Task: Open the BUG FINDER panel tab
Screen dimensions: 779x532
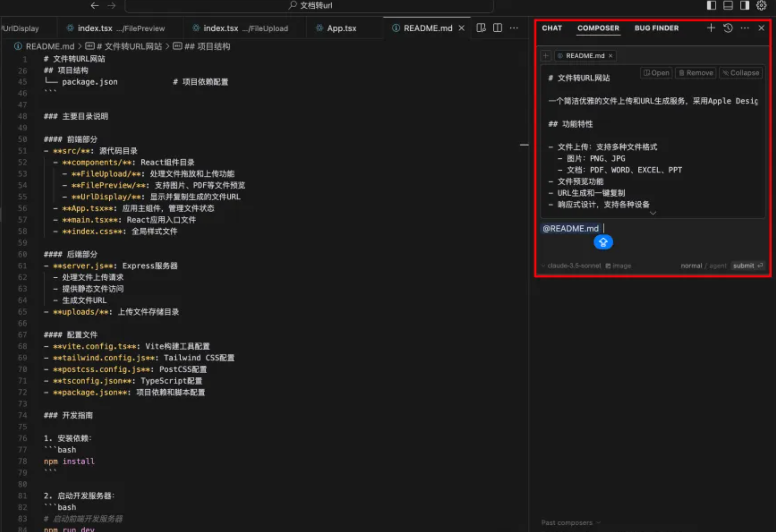Action: click(657, 28)
